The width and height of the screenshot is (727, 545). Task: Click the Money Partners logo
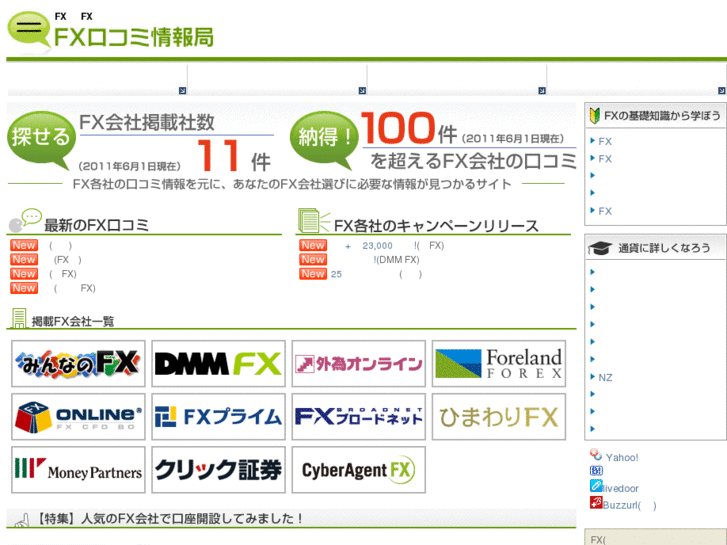(x=78, y=470)
